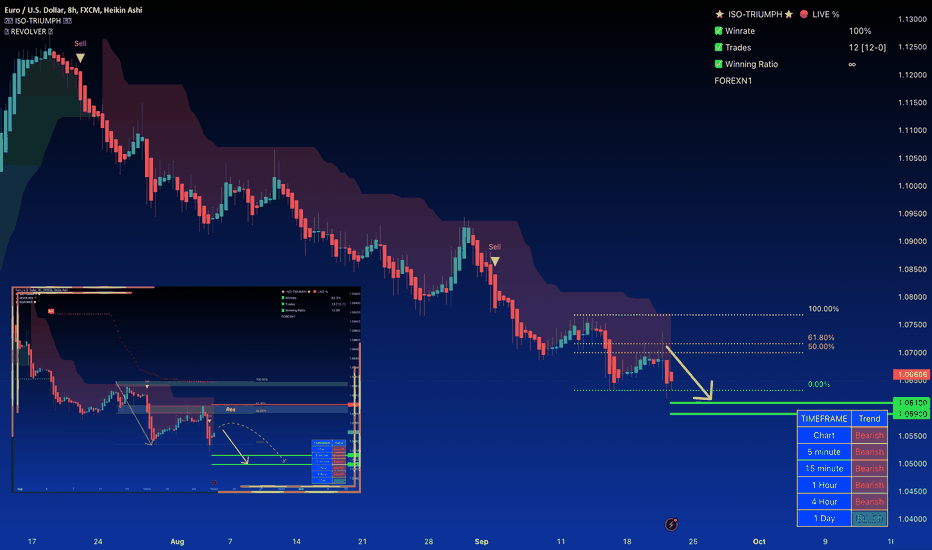
Task: Click the Trend table header
Action: click(x=869, y=419)
